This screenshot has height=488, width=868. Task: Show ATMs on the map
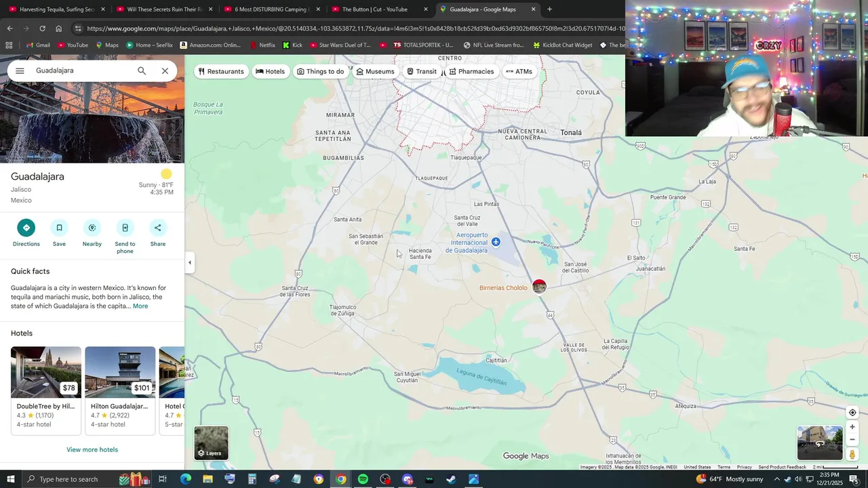519,71
